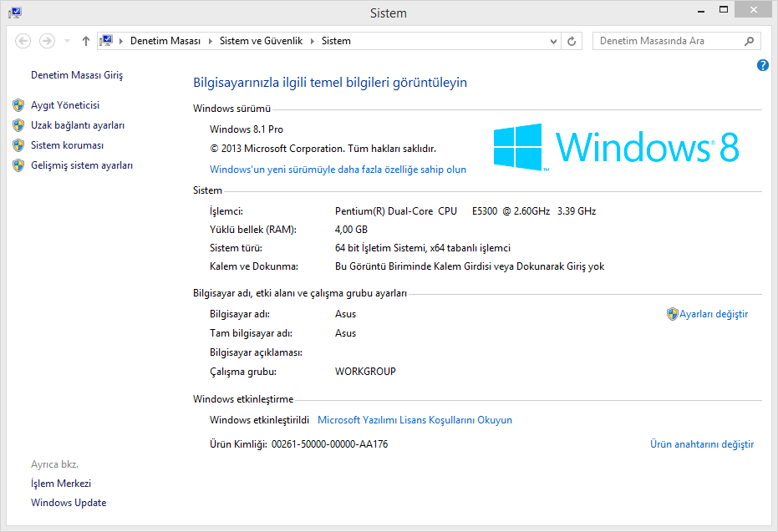Select Denetim Masası in the breadcrumb
778x532 pixels.
point(165,41)
